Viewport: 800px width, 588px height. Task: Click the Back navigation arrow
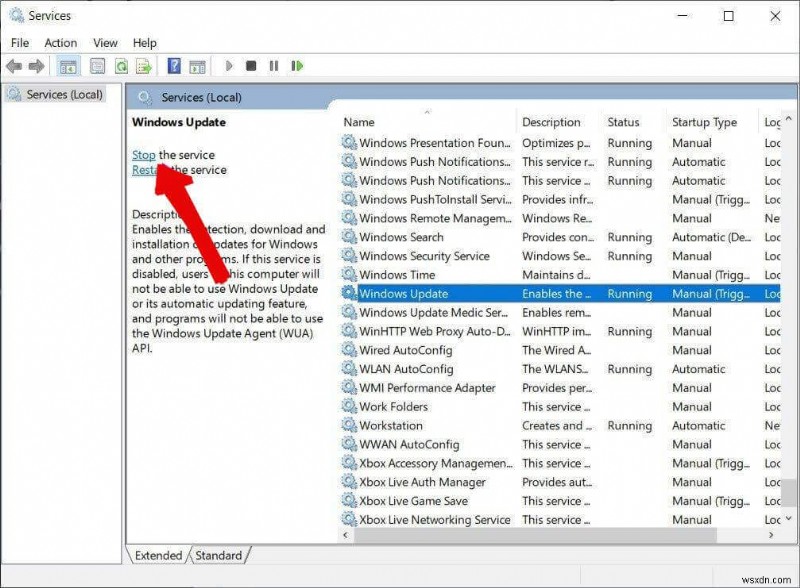(14, 66)
